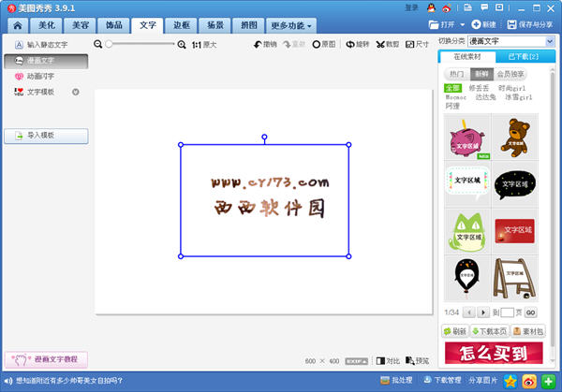Go to next materials page
The width and height of the screenshot is (562, 392).
coord(483,312)
